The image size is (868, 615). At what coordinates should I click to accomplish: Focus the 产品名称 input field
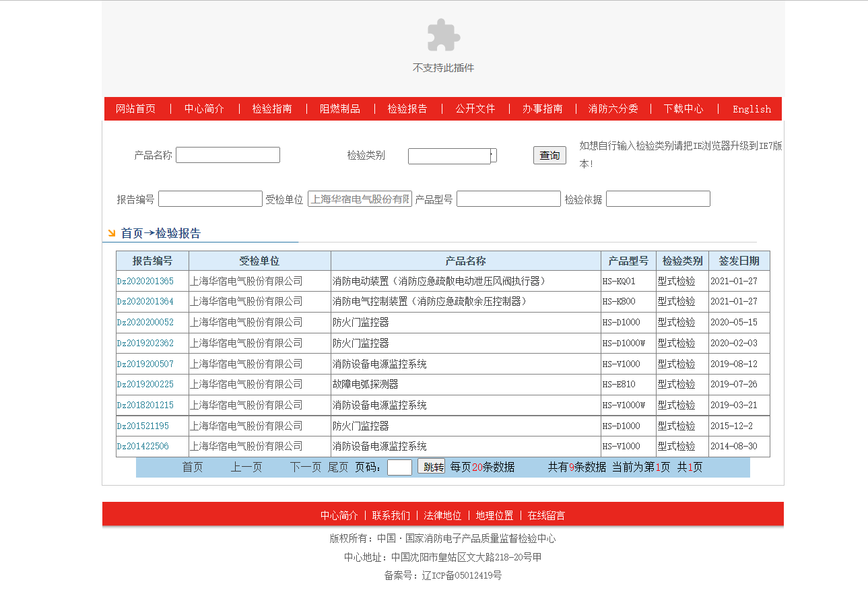(228, 155)
